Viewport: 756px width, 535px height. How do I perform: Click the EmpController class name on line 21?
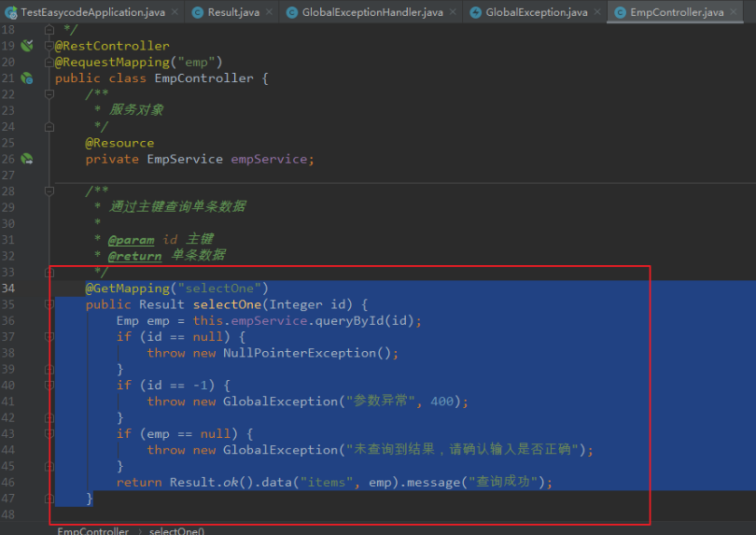(x=204, y=78)
